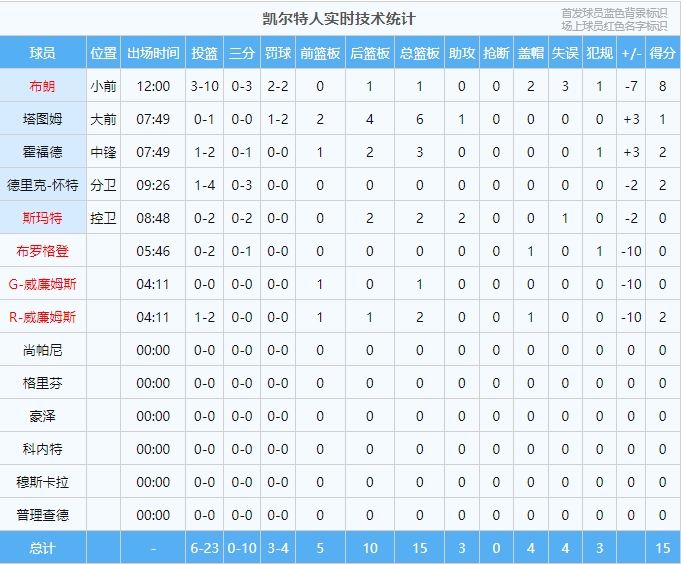Click 德里克-怀特's field goals 1-4
Image resolution: width=681 pixels, height=564 pixels.
pos(204,185)
